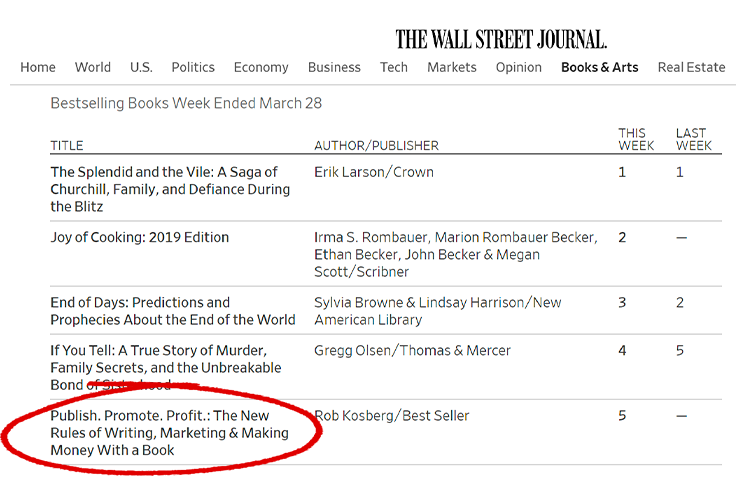Select the Politics menu item
Viewport: 736px width, 500px height.
coord(193,68)
